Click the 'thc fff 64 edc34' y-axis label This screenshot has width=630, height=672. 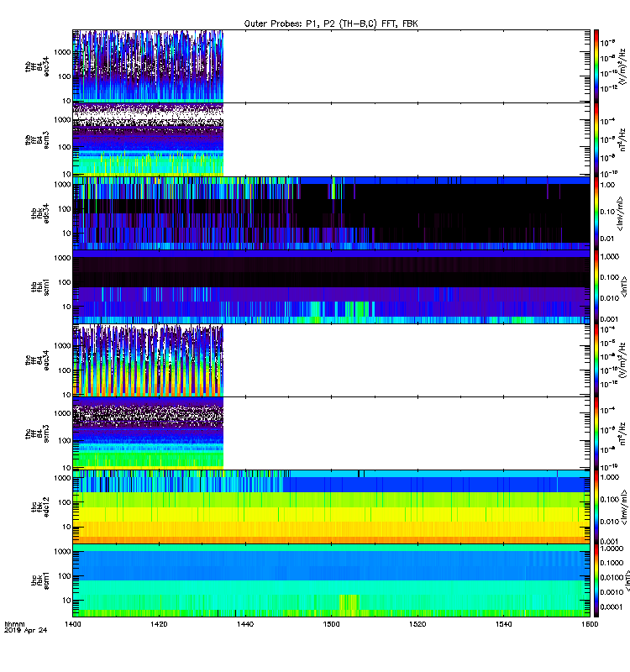click(x=37, y=360)
